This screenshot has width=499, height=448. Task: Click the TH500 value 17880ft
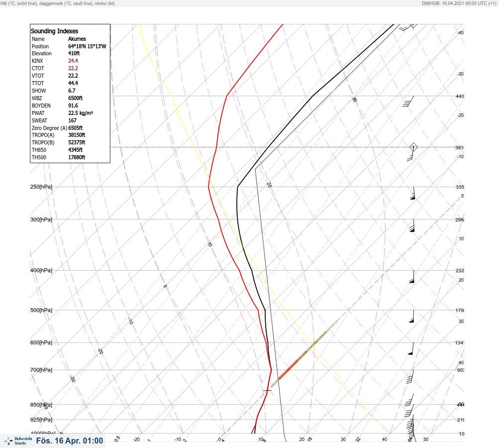click(77, 157)
